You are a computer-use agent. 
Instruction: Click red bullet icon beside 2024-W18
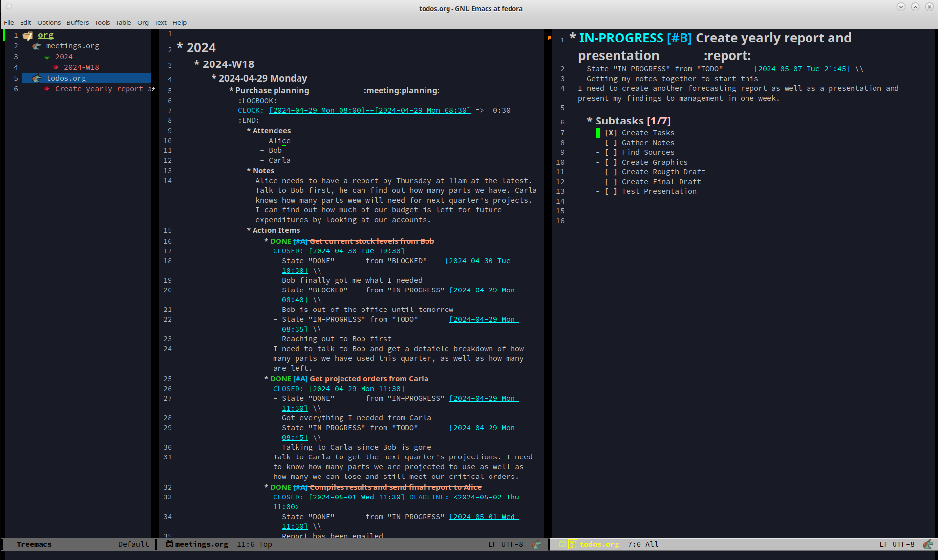[x=56, y=67]
